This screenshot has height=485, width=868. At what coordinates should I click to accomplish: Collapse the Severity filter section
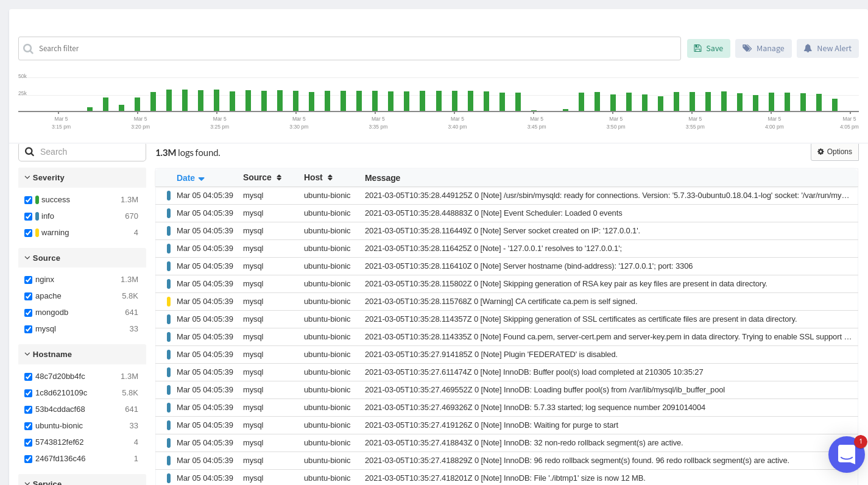tap(82, 177)
